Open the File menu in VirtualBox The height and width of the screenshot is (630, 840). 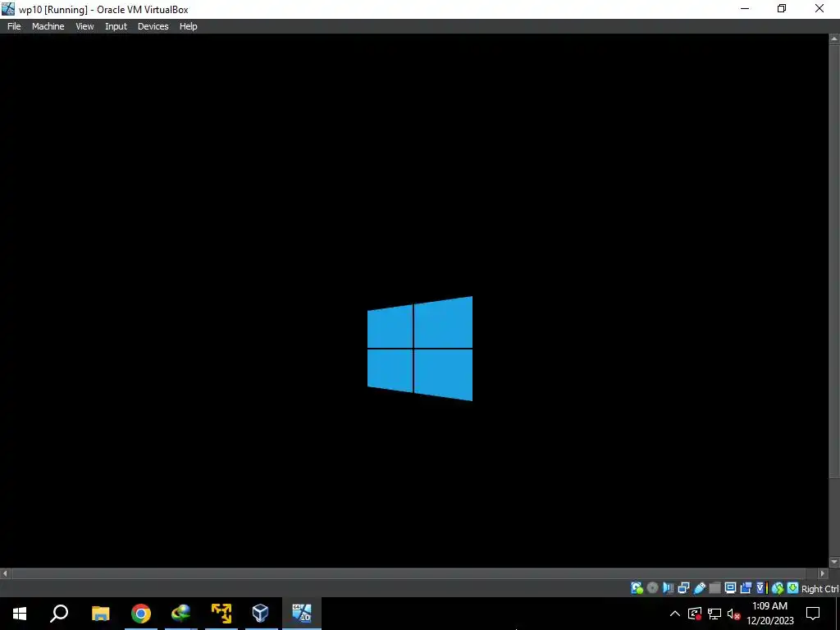14,26
